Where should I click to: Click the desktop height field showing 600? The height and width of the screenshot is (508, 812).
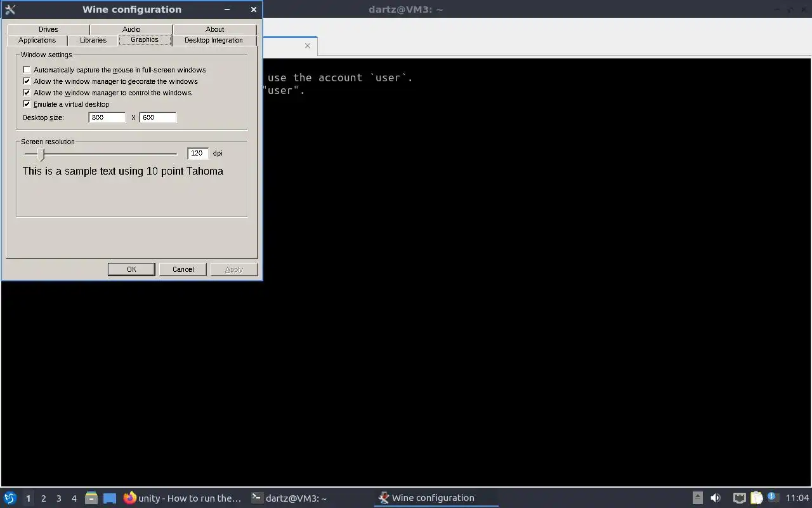tap(158, 117)
